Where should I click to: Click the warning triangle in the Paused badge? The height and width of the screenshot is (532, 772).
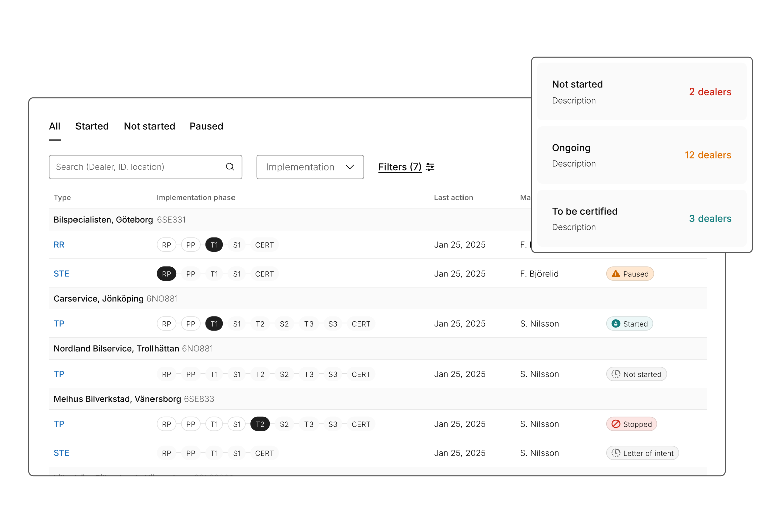[x=616, y=273]
